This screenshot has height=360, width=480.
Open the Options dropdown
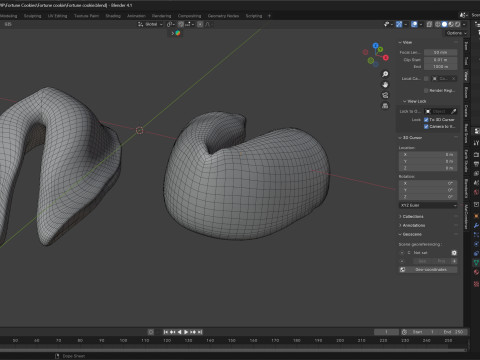pyautogui.click(x=456, y=33)
